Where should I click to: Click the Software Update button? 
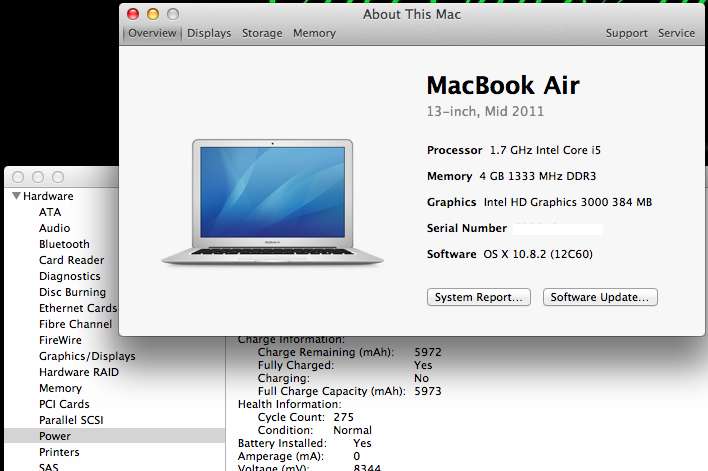point(600,297)
